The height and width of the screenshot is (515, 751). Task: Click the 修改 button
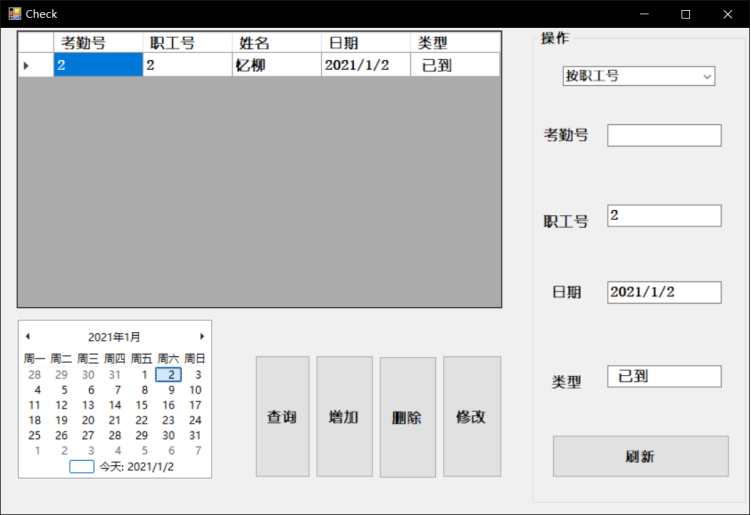tap(472, 416)
